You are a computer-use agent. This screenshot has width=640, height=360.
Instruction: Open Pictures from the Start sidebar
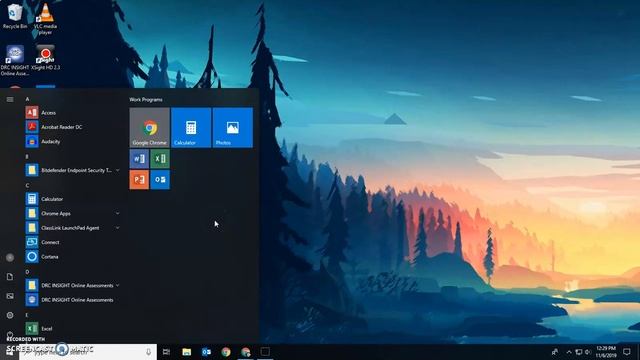click(10, 296)
